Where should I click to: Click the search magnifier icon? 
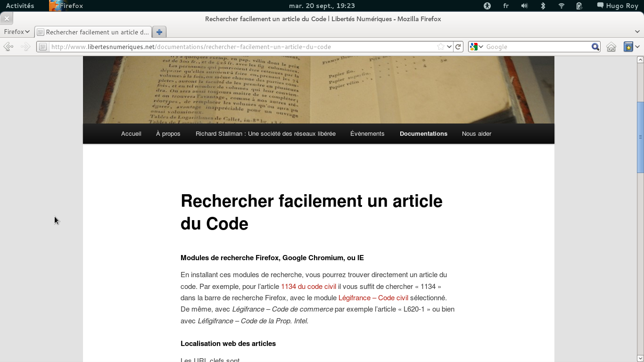(595, 47)
